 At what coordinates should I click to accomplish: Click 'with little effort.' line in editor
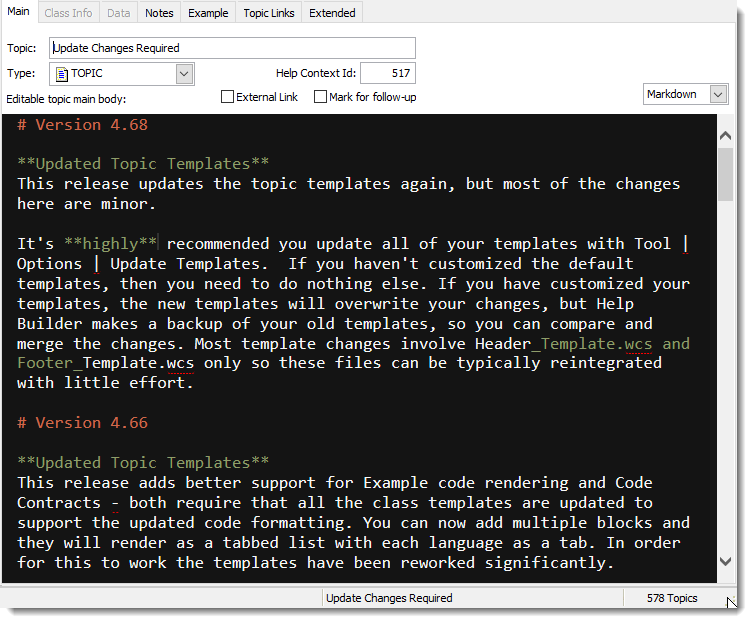105,383
